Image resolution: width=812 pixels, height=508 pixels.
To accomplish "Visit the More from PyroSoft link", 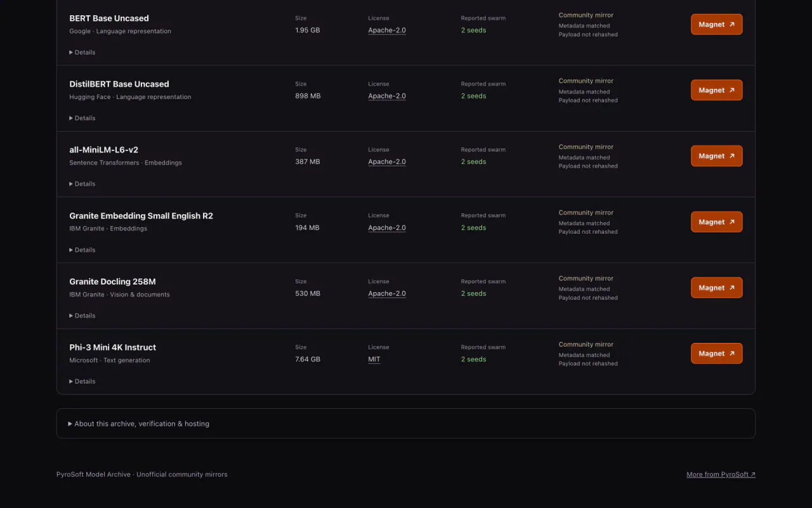I will pyautogui.click(x=721, y=474).
